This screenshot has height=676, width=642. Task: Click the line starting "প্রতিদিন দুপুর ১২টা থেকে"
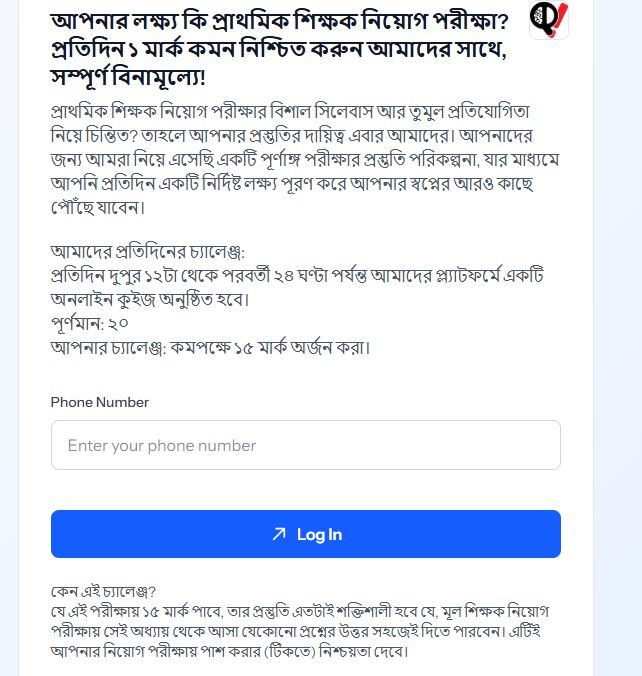click(x=297, y=276)
